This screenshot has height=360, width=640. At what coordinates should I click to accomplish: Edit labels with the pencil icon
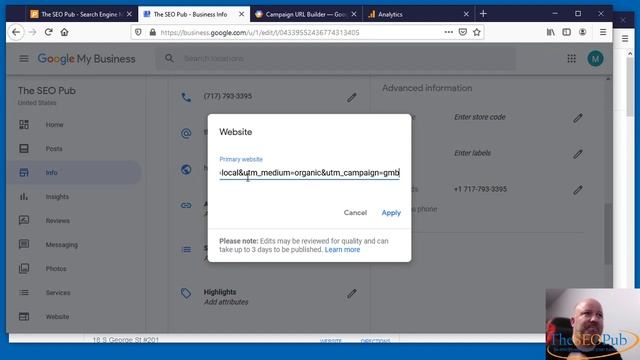click(x=578, y=154)
